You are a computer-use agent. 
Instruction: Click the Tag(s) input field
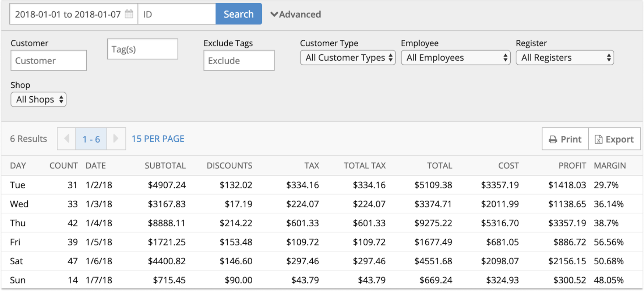coord(142,49)
